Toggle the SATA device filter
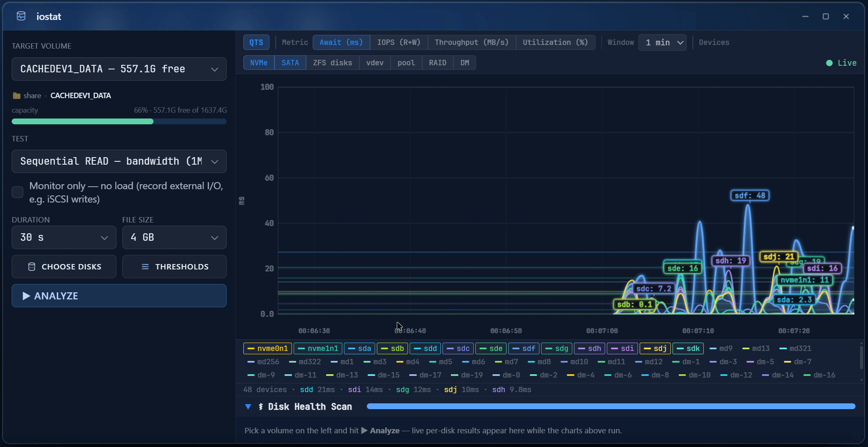The height and width of the screenshot is (447, 868). coord(290,63)
